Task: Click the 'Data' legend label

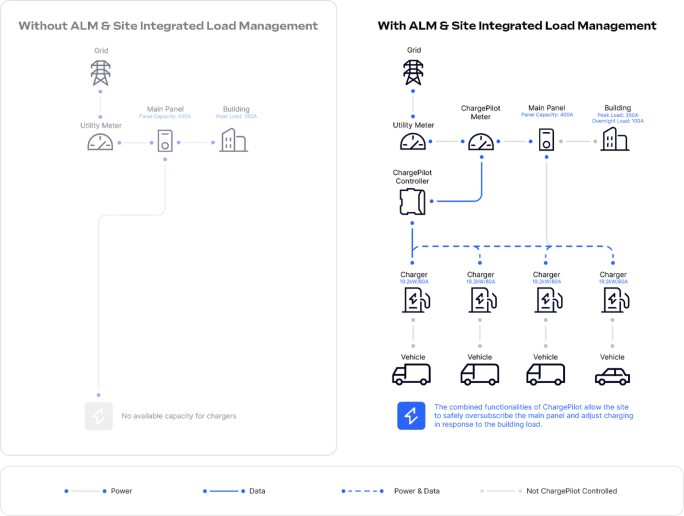Action: pyautogui.click(x=257, y=491)
